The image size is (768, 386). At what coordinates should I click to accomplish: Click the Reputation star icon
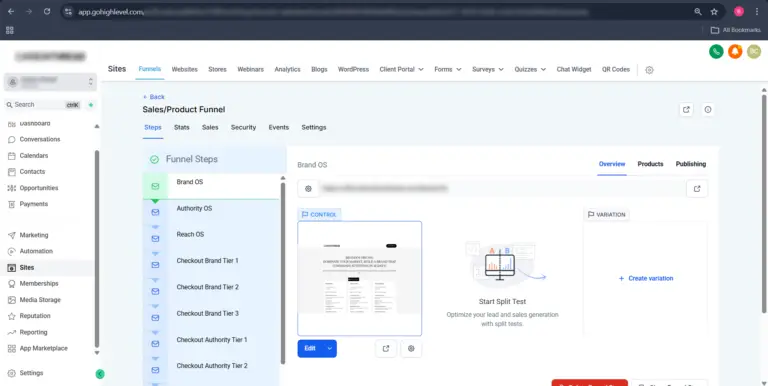12,316
